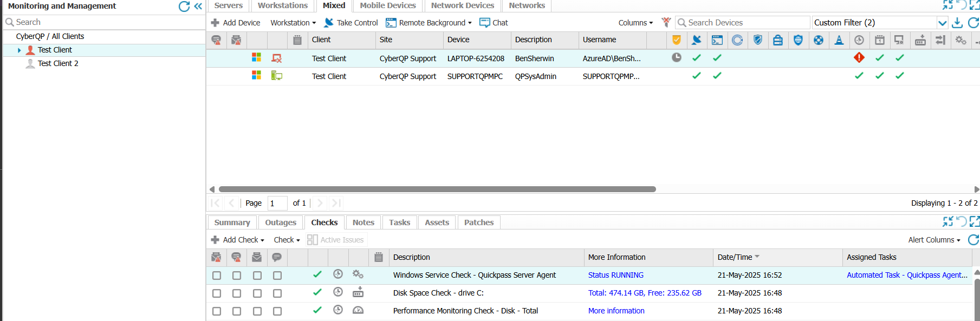Open the Remote Background dropdown
The width and height of the screenshot is (980, 321).
429,23
